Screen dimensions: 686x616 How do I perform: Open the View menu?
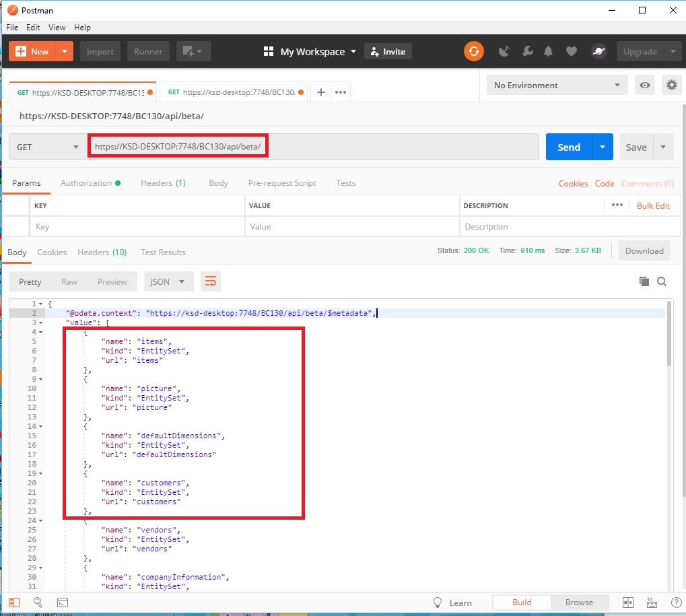tap(57, 28)
